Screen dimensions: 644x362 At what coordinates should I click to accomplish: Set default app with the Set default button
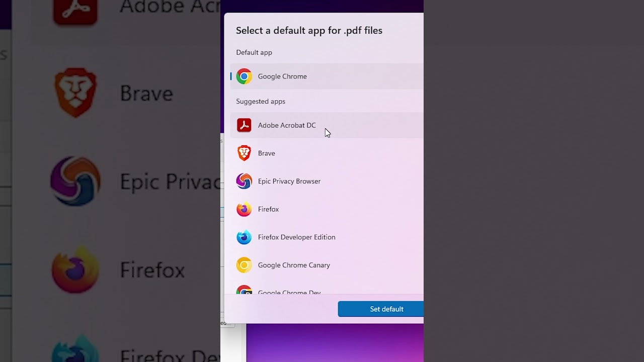(381, 309)
